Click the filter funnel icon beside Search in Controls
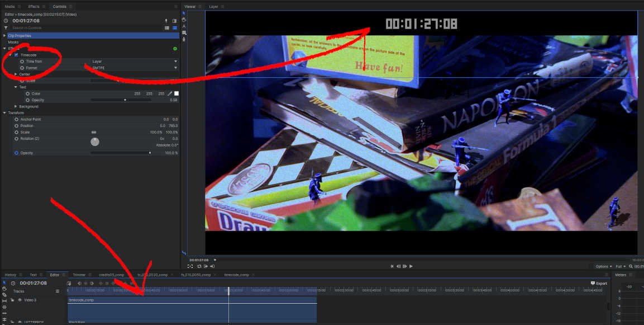This screenshot has width=644, height=325. click(x=6, y=27)
